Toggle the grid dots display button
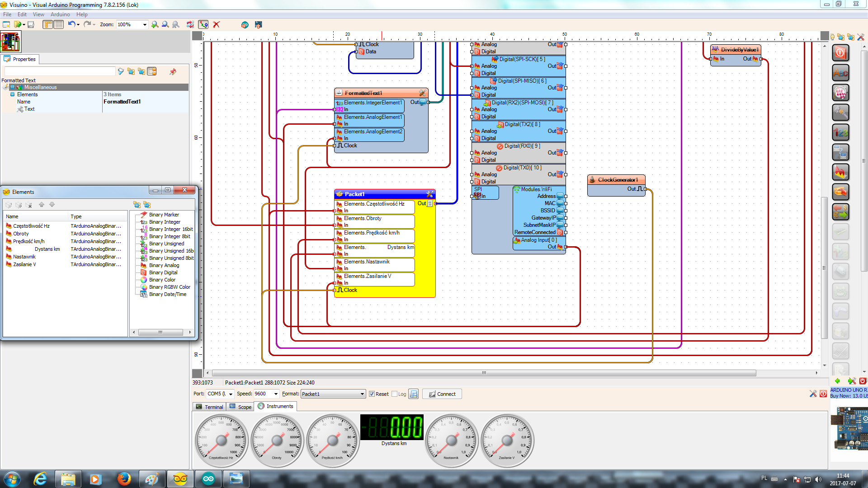This screenshot has height=488, width=868. pos(59,24)
